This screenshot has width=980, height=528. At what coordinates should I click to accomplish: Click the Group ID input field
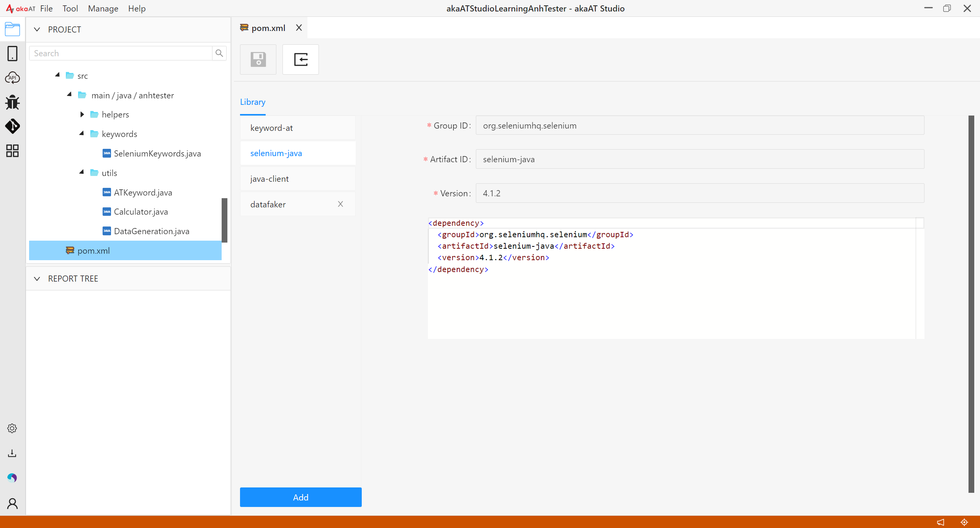point(700,125)
